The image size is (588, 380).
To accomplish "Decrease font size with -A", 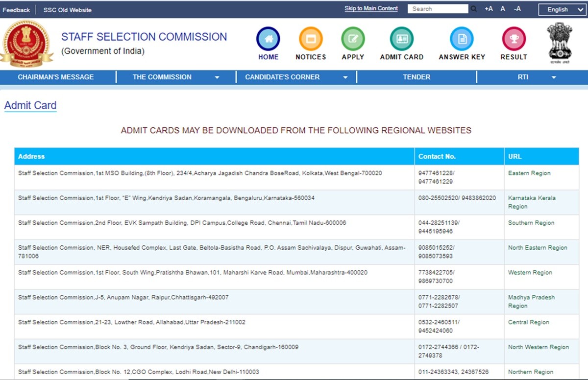I will click(x=517, y=9).
